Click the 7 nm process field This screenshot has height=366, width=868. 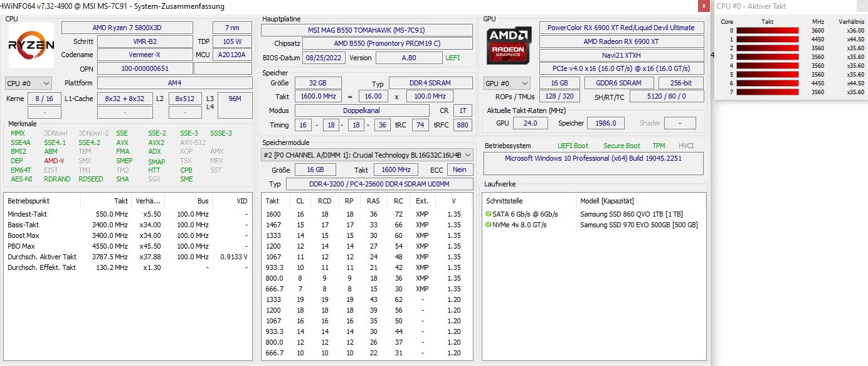tap(233, 28)
